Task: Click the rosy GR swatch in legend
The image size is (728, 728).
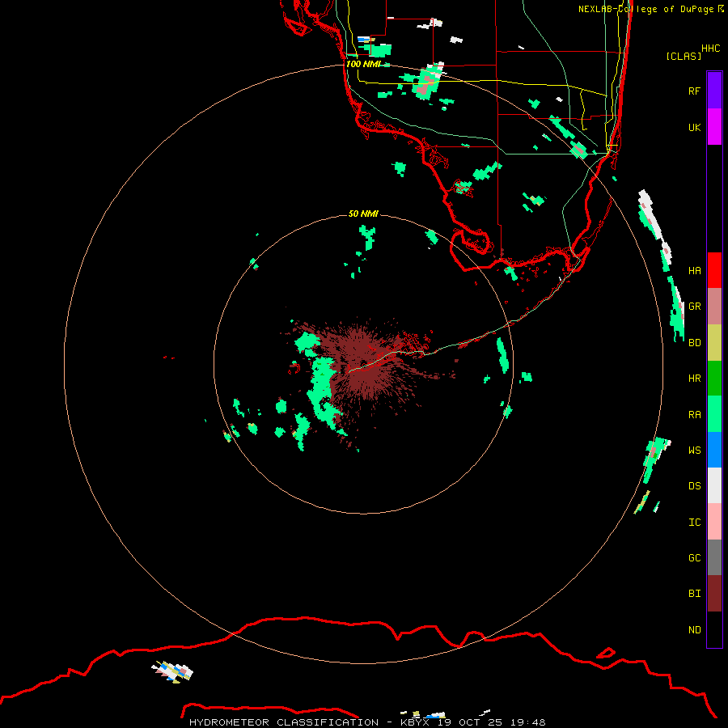Action: pos(714,306)
